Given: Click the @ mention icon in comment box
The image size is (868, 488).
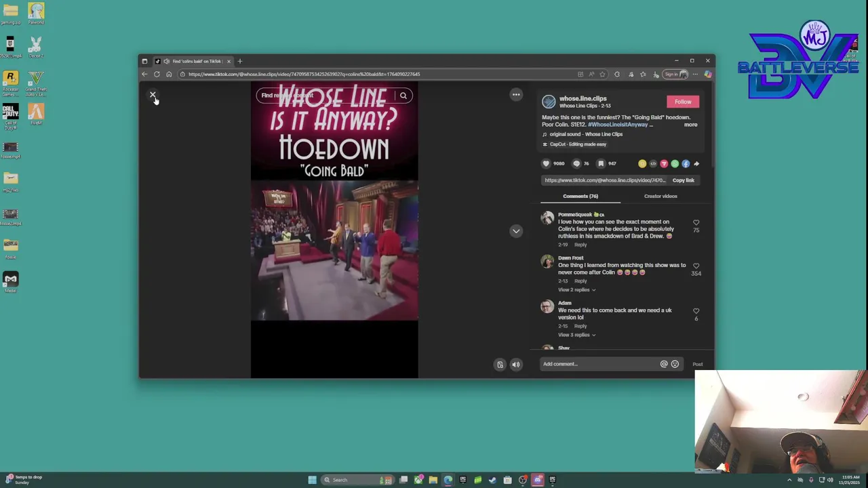Looking at the screenshot, I should pyautogui.click(x=664, y=364).
